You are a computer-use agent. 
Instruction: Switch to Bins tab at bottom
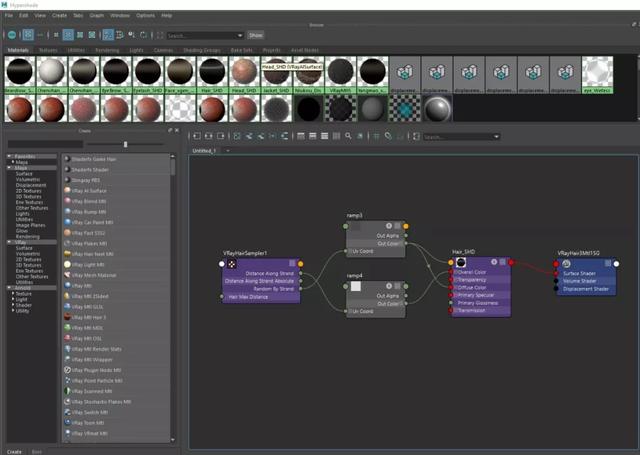pyautogui.click(x=37, y=452)
